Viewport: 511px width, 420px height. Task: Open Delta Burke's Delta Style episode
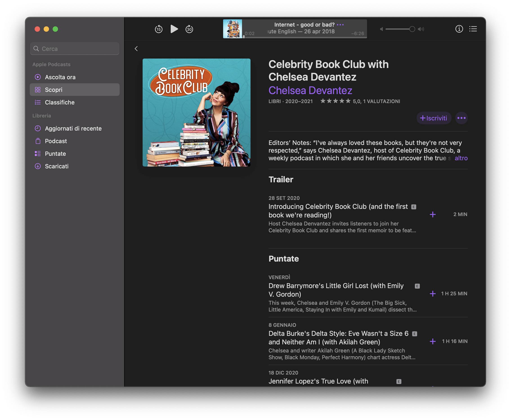click(x=338, y=338)
